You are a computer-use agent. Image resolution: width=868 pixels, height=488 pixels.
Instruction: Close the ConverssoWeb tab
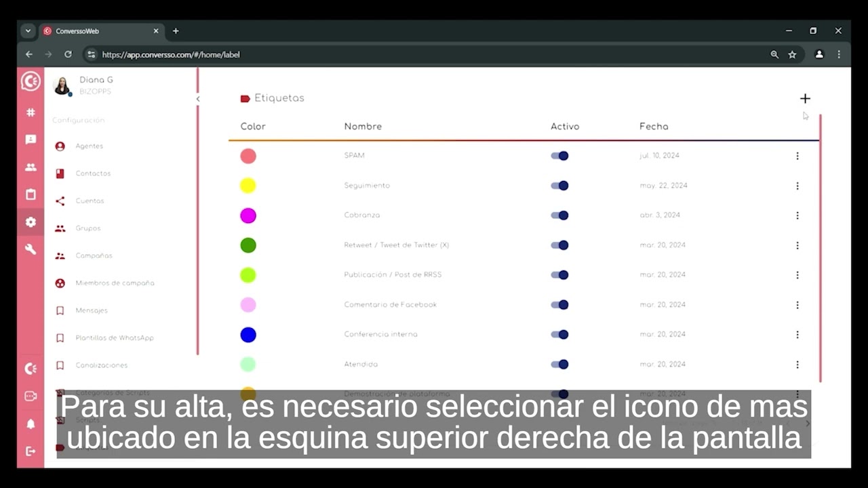[156, 31]
